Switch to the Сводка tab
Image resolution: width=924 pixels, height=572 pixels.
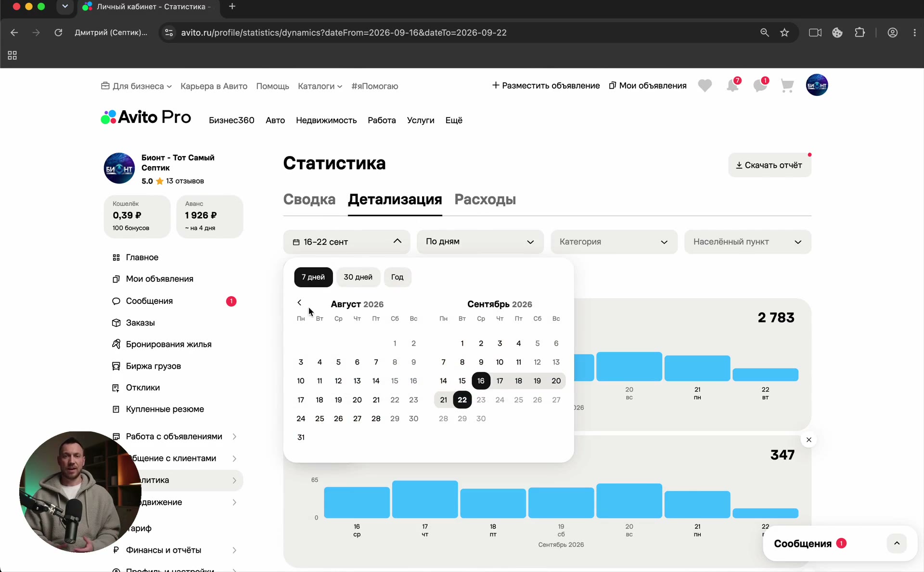pyautogui.click(x=309, y=199)
